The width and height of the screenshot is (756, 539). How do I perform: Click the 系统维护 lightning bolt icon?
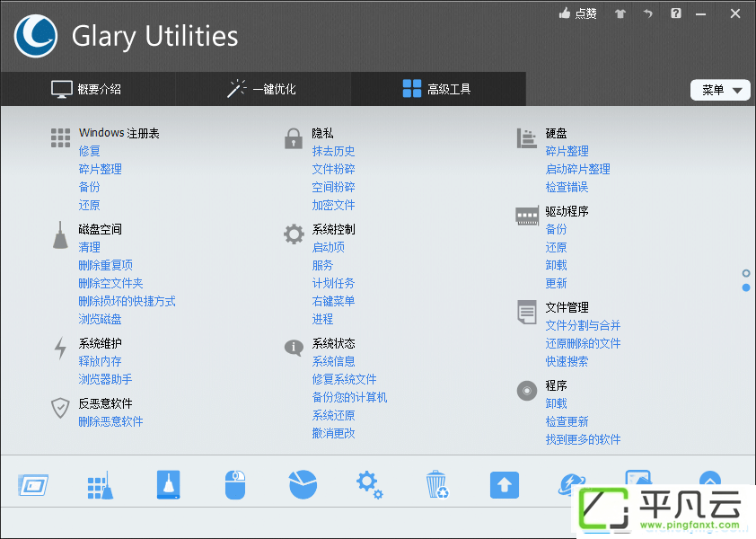click(x=60, y=348)
